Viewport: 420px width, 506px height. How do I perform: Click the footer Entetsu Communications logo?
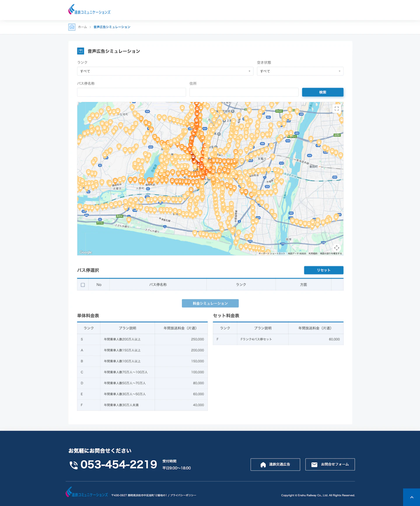click(x=87, y=492)
